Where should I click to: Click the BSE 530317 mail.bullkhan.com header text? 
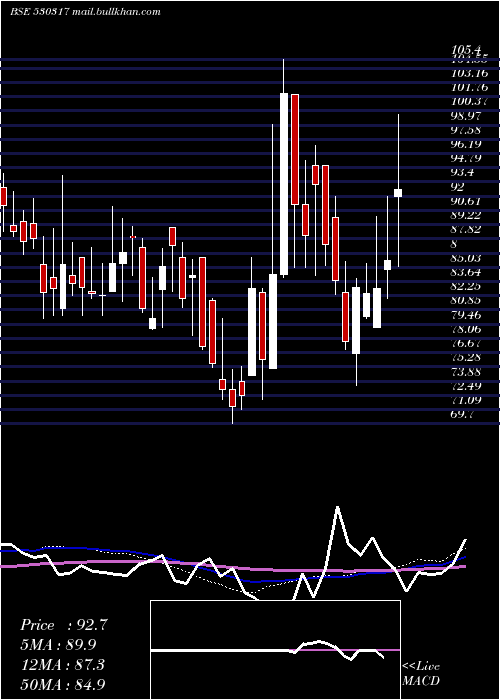85,12
